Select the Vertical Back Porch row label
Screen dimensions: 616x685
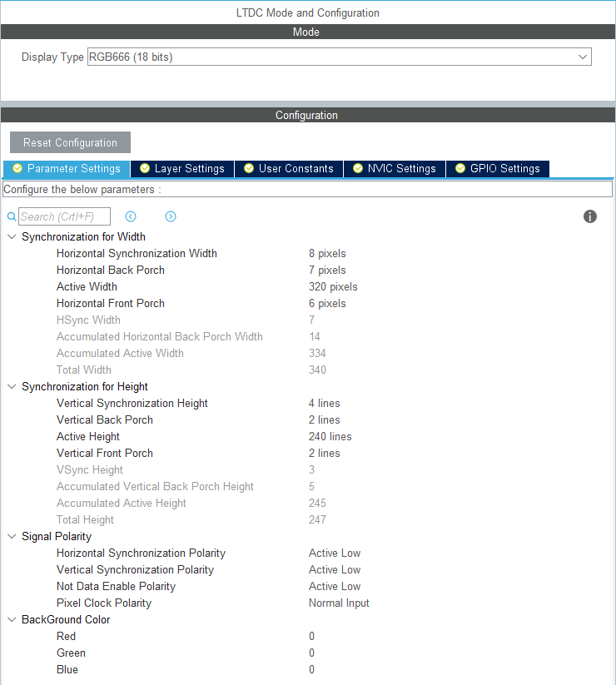pos(105,419)
